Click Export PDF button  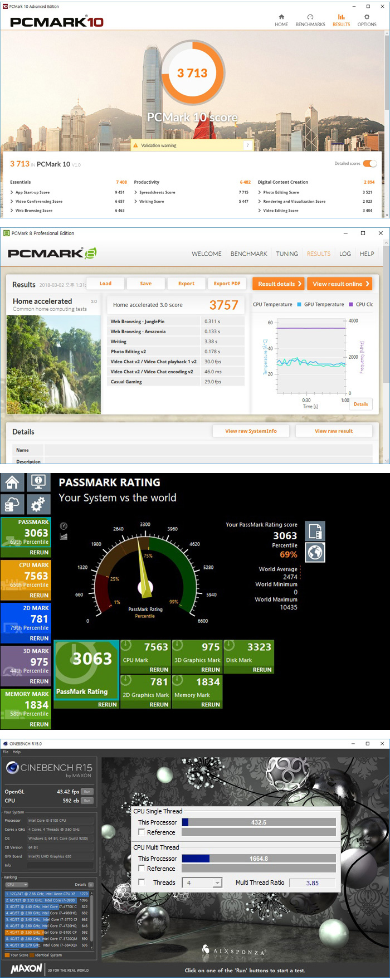(x=227, y=284)
